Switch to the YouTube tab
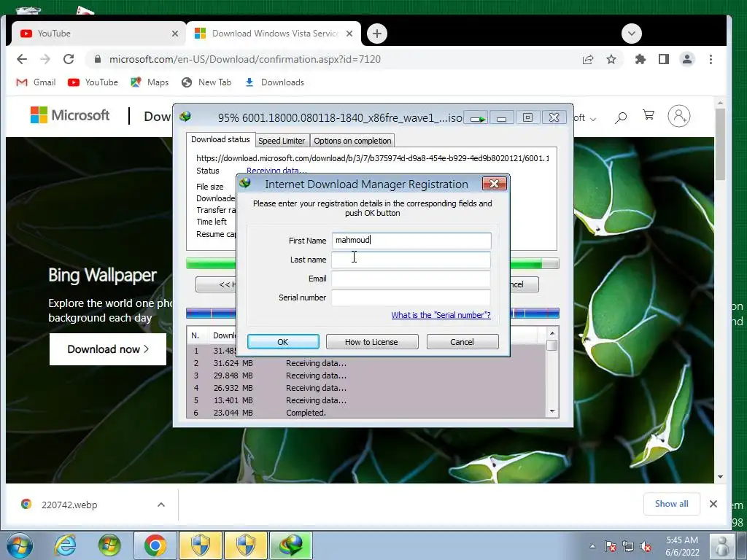This screenshot has width=747, height=560. pyautogui.click(x=97, y=34)
